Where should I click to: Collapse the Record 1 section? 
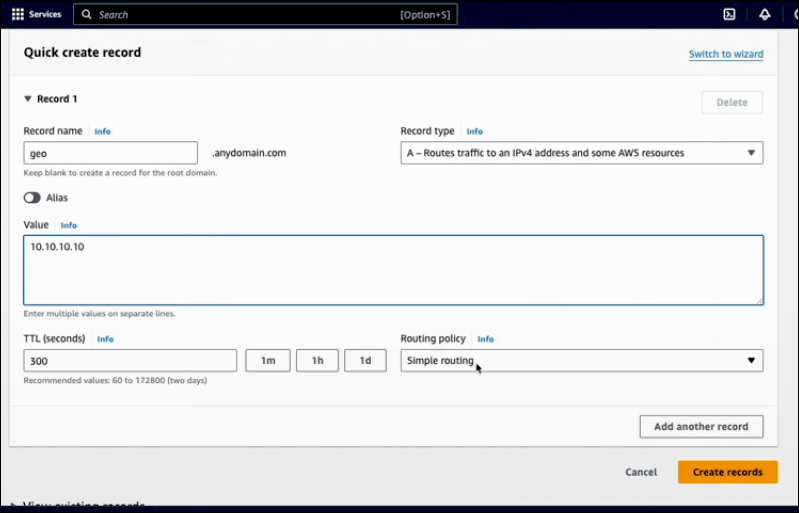tap(28, 99)
